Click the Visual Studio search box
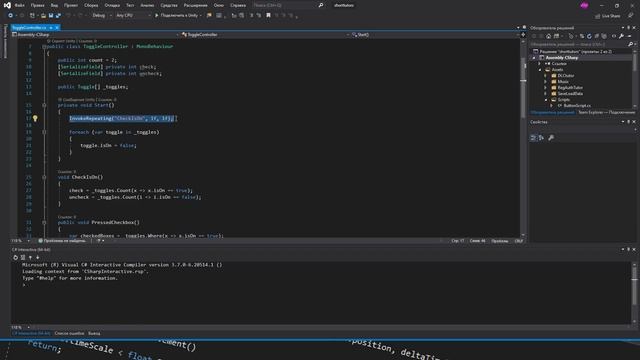 (288, 5)
